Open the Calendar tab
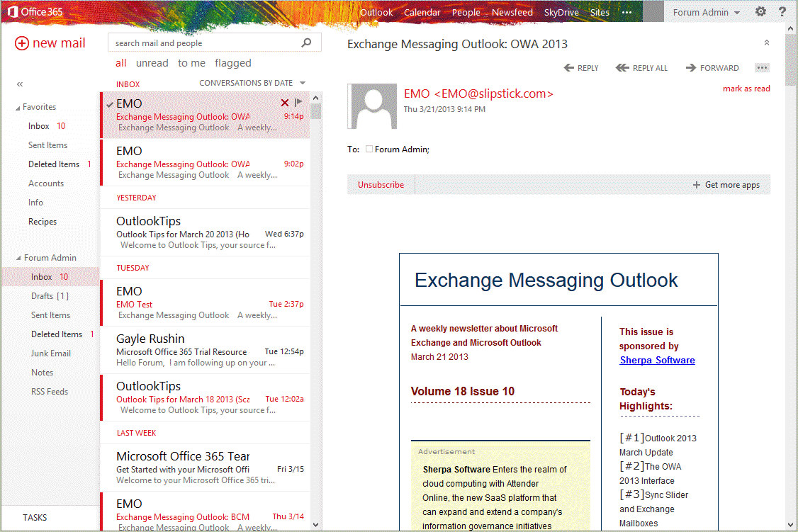798x532 pixels. click(x=422, y=12)
